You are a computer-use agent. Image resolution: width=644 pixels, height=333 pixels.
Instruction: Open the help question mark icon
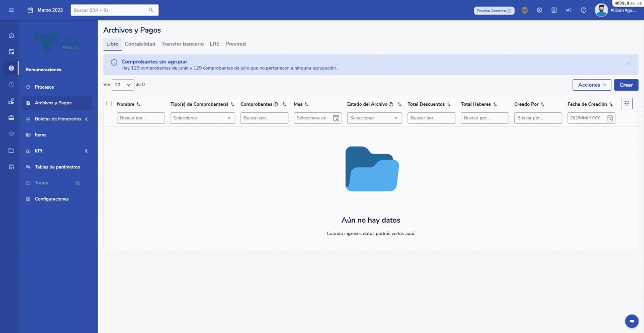click(583, 10)
